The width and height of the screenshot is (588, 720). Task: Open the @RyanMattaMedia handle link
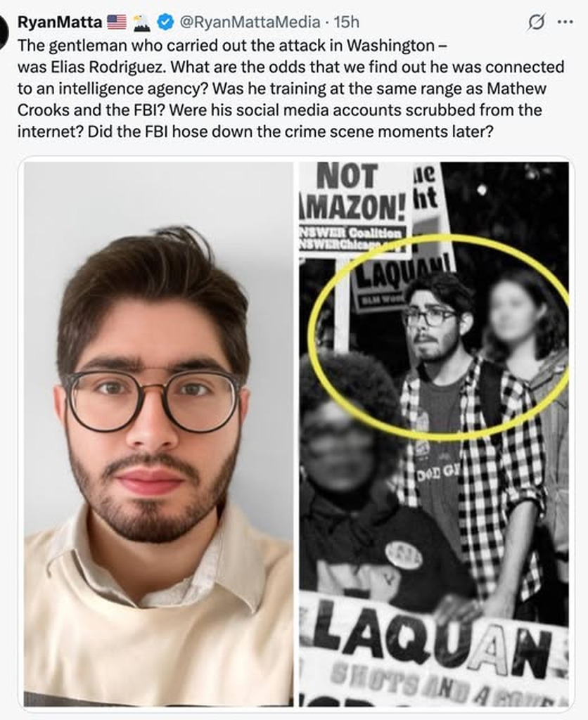(x=250, y=22)
